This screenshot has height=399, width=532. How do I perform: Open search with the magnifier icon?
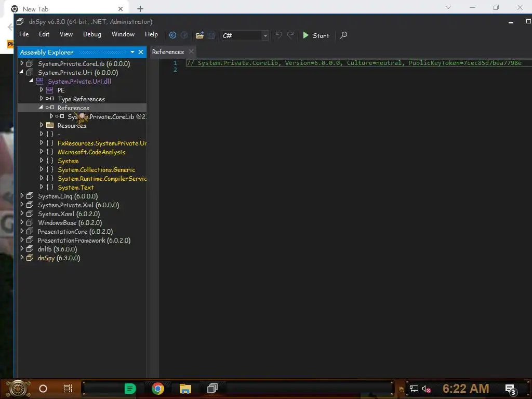tap(343, 35)
